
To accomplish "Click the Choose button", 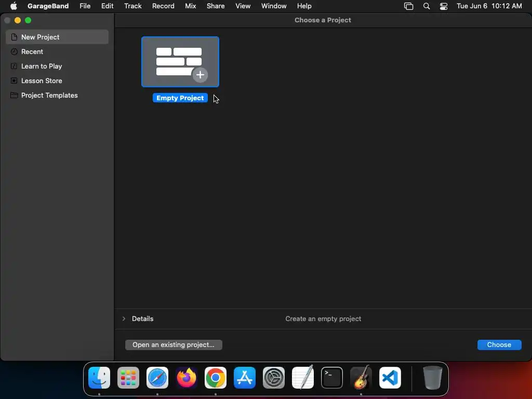I will tap(499, 345).
